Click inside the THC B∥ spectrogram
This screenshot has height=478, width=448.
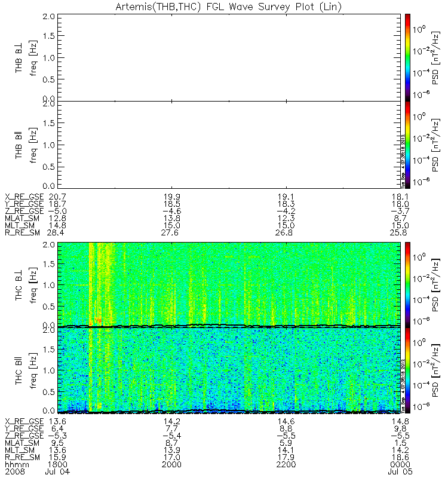click(x=229, y=370)
